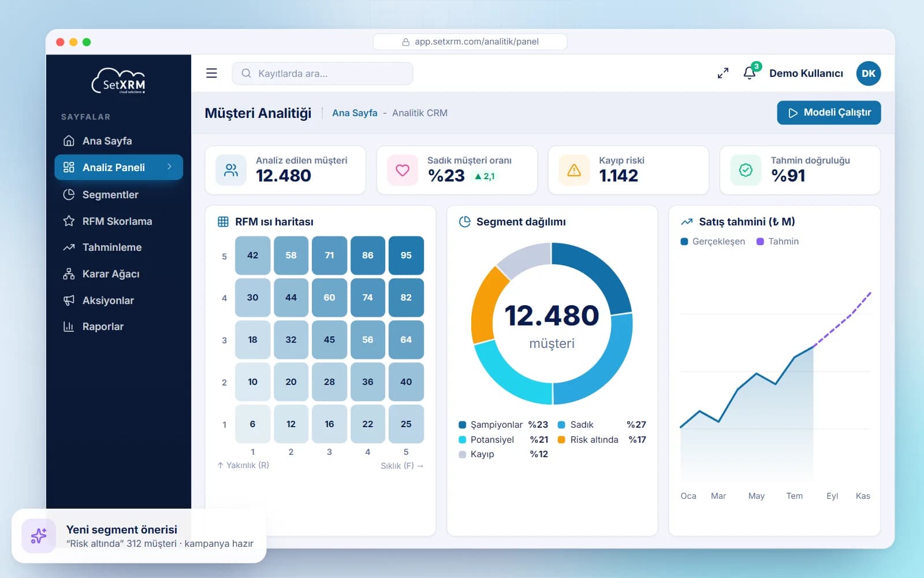
Task: Open the DK user avatar
Action: click(868, 73)
